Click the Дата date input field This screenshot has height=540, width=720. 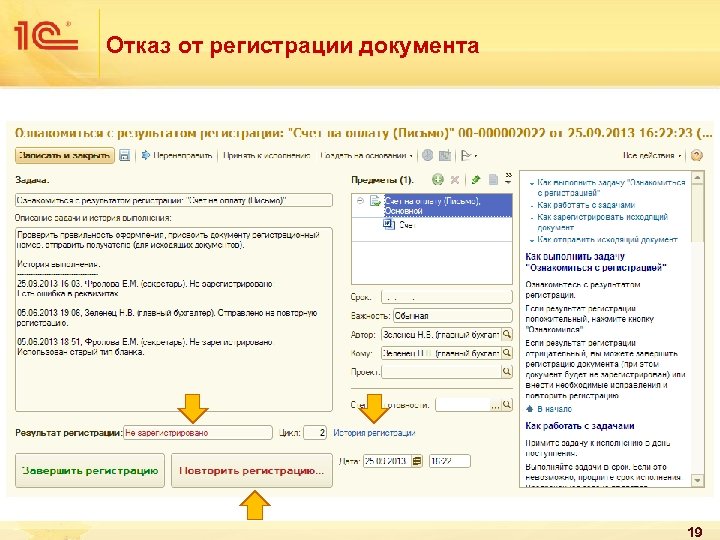click(387, 461)
